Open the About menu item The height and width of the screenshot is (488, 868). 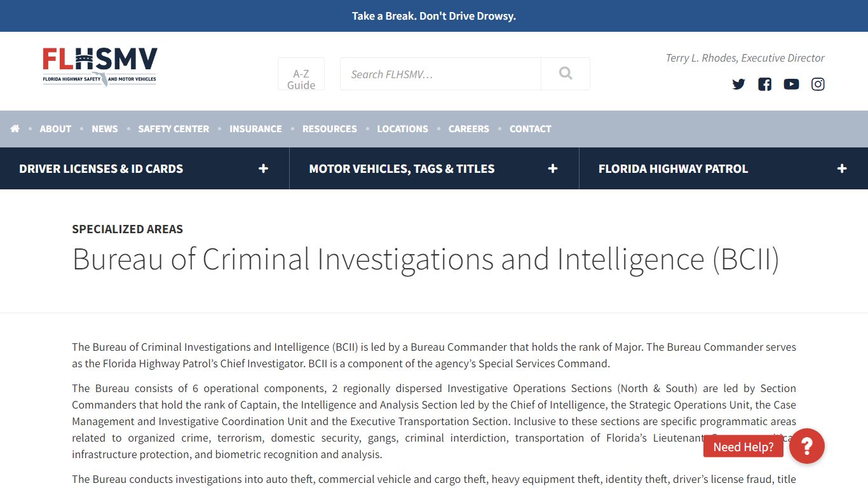tap(55, 128)
